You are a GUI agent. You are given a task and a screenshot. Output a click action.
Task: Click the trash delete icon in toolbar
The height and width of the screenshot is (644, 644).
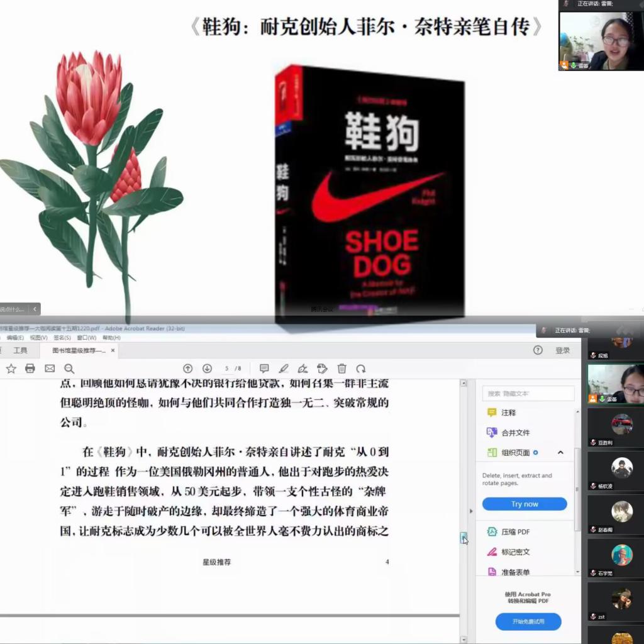point(341,369)
